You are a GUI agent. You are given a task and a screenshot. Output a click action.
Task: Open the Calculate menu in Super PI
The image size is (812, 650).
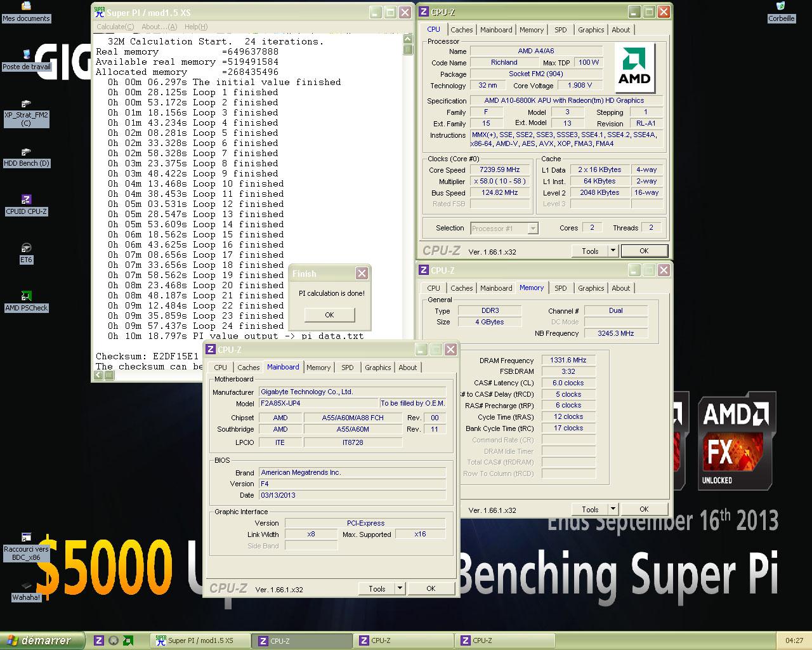[x=115, y=27]
